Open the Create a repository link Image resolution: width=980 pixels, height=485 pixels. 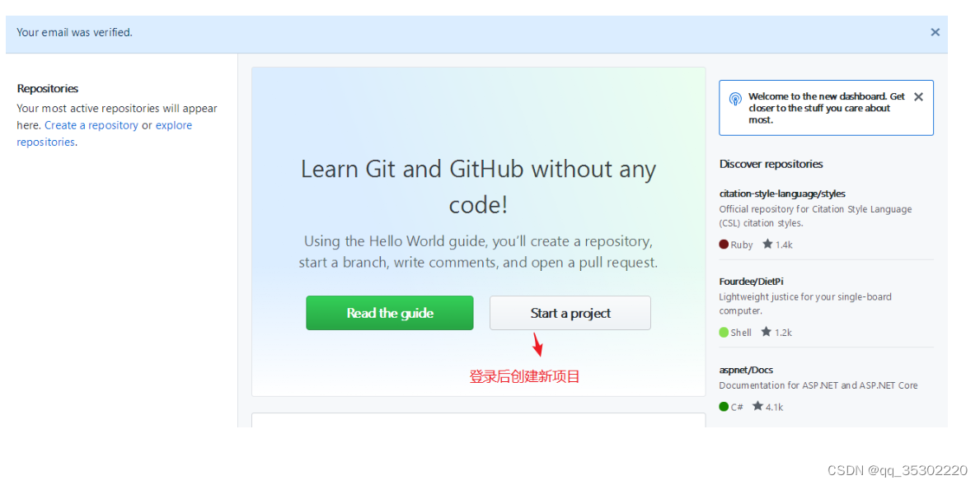coord(91,125)
